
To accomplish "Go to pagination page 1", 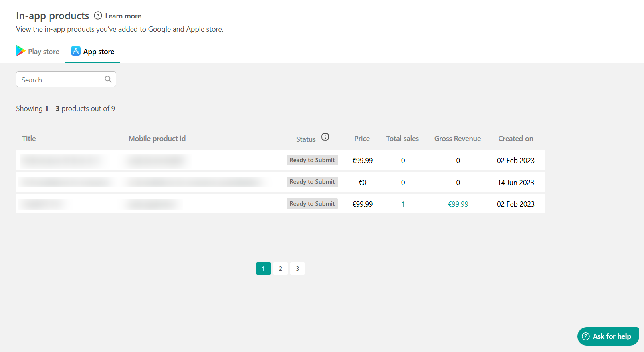I will [263, 269].
